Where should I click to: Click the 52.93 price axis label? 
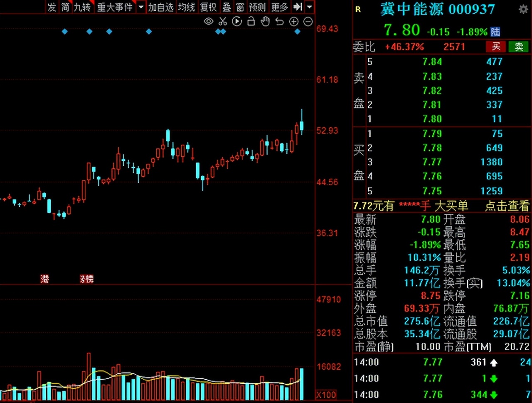328,130
